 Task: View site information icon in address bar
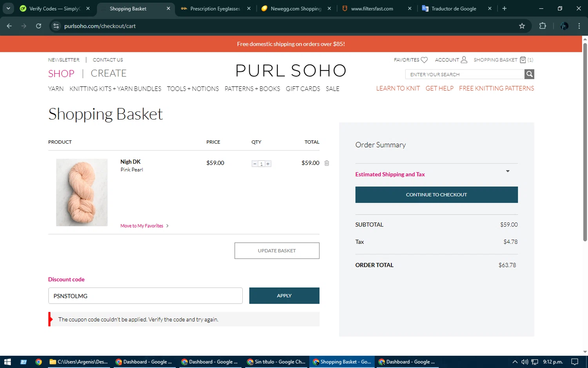coord(56,26)
